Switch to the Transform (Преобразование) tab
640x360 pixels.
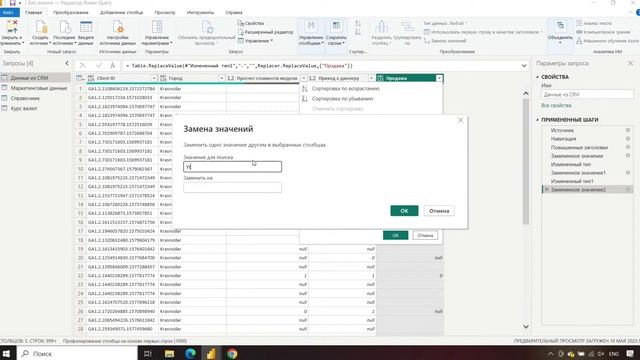(x=71, y=13)
